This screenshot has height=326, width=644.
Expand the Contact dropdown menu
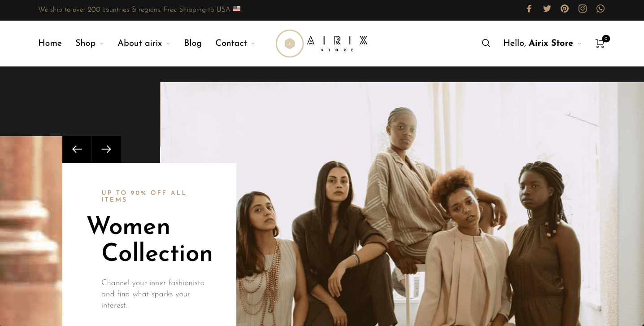point(235,43)
